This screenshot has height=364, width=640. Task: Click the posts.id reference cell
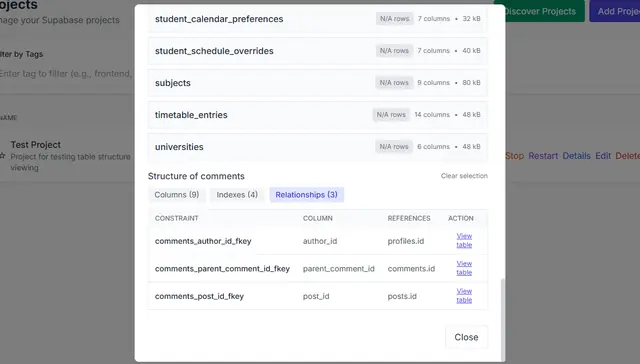click(402, 296)
